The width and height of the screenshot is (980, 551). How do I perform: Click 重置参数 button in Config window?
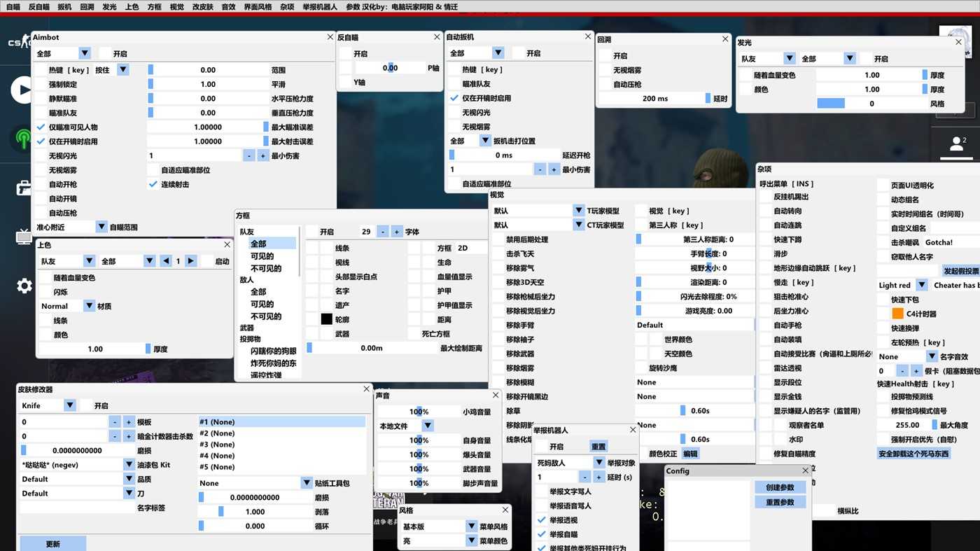pos(780,502)
